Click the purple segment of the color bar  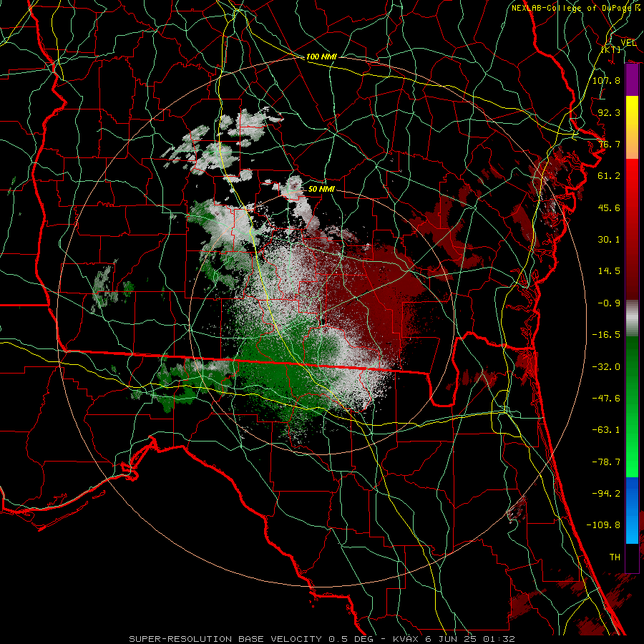point(632,80)
